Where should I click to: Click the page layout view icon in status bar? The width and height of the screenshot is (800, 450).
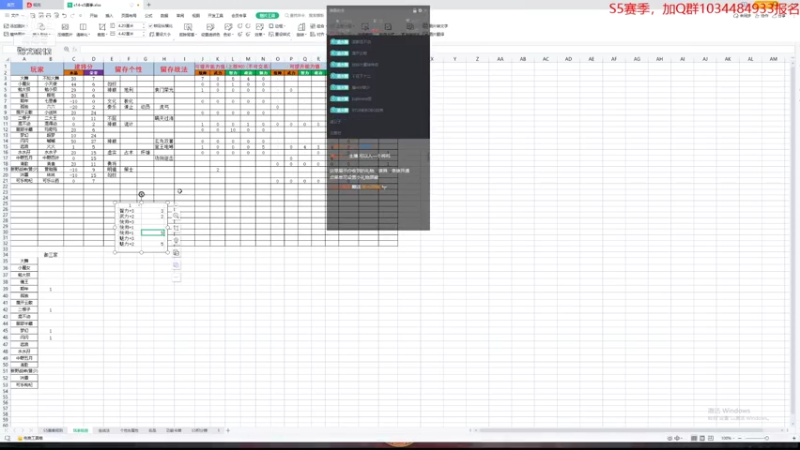coord(702,438)
